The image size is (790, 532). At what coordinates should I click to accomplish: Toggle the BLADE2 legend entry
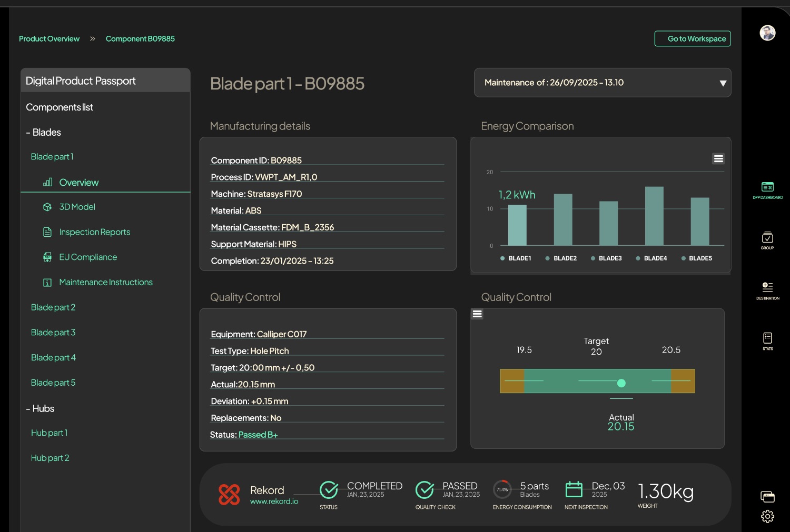(561, 258)
